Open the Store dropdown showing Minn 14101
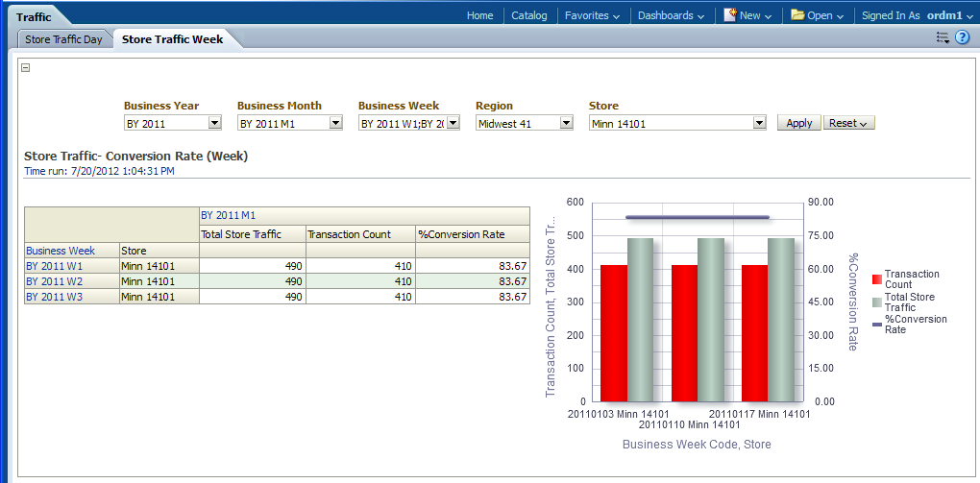This screenshot has height=483, width=980. pyautogui.click(x=759, y=123)
